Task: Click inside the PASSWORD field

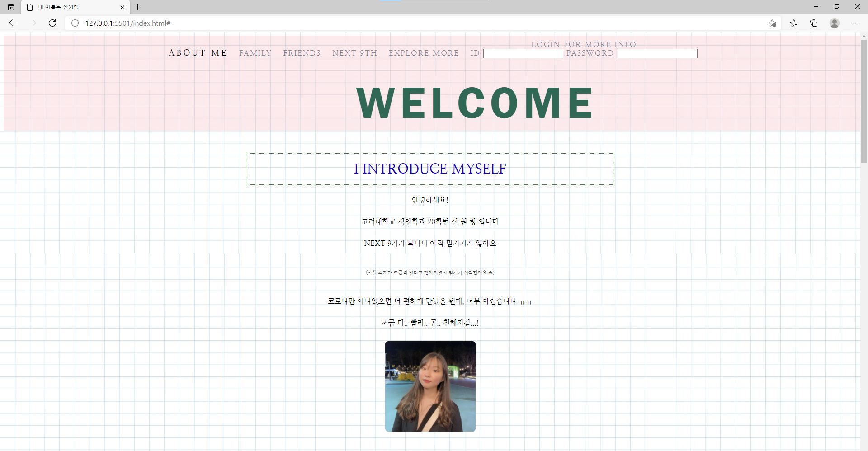Action: [657, 53]
